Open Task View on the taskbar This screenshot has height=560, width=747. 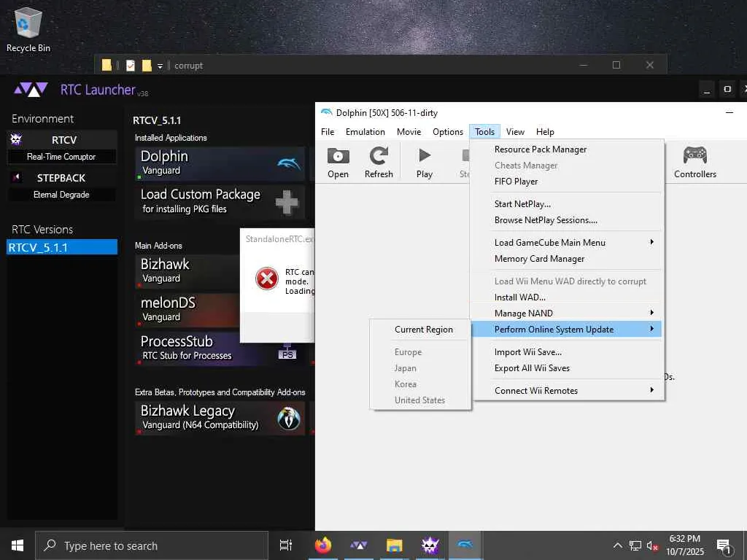pos(286,545)
